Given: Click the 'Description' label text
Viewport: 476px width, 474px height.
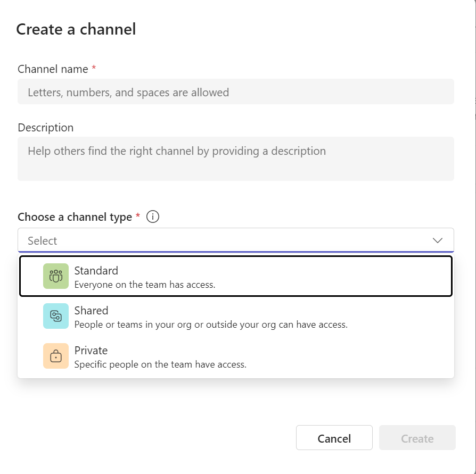Looking at the screenshot, I should tap(46, 128).
